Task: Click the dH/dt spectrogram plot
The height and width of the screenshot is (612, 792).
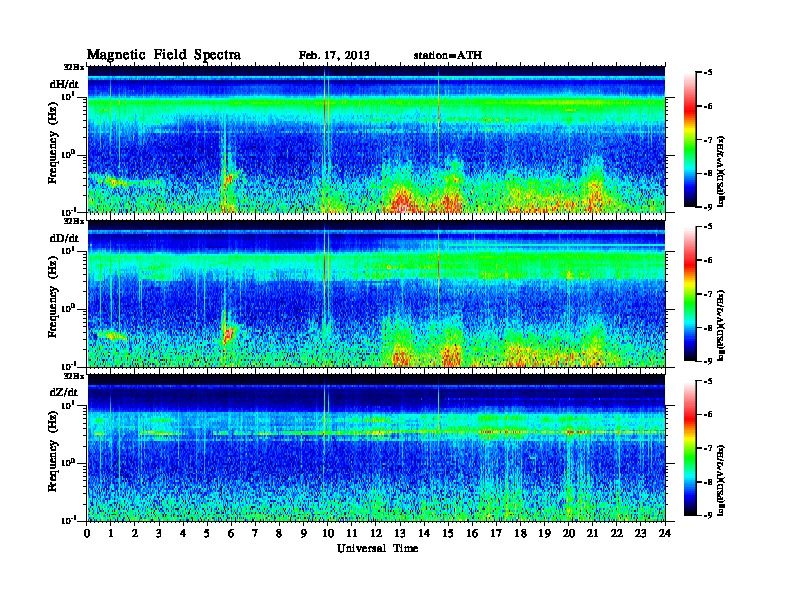Action: (376, 139)
